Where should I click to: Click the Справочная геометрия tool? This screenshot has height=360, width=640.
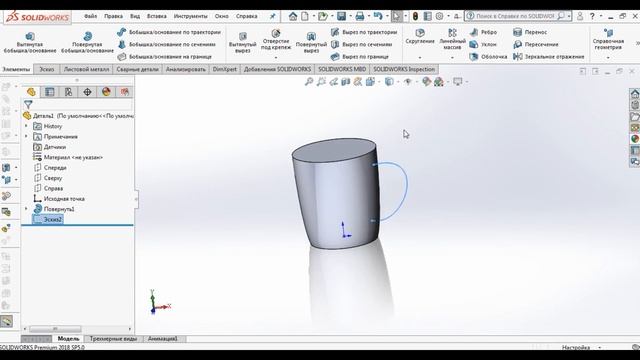pyautogui.click(x=608, y=39)
